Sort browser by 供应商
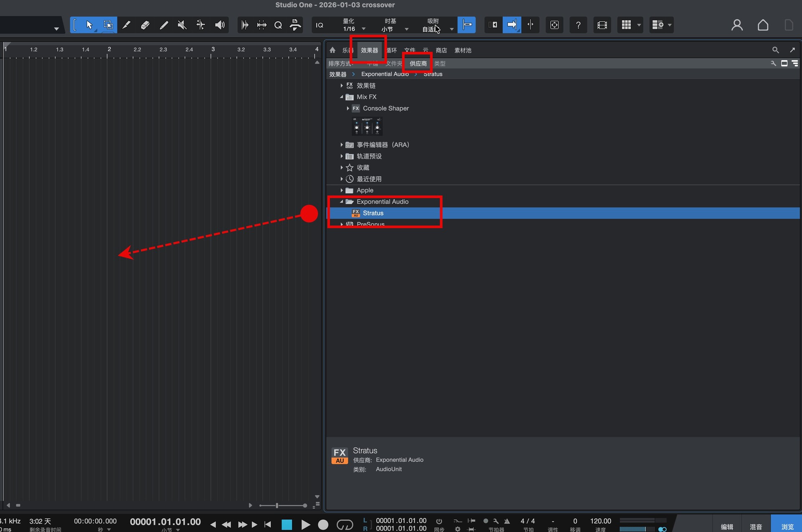 [418, 63]
